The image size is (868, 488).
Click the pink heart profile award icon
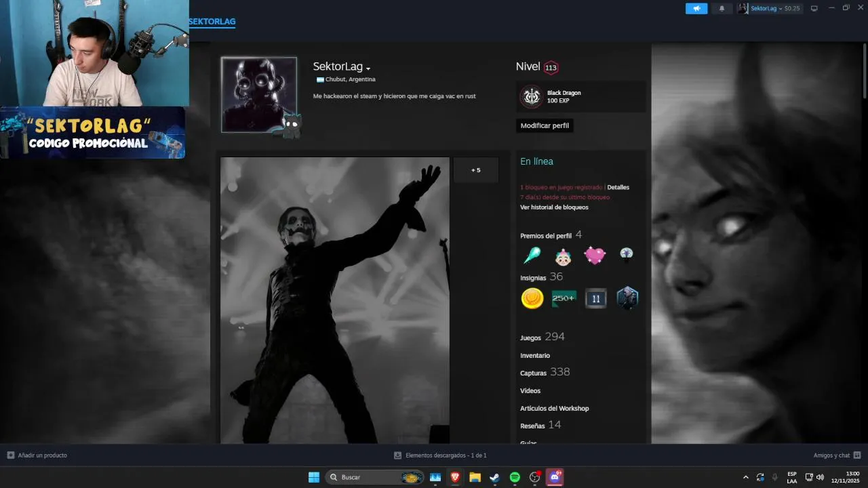pyautogui.click(x=595, y=256)
